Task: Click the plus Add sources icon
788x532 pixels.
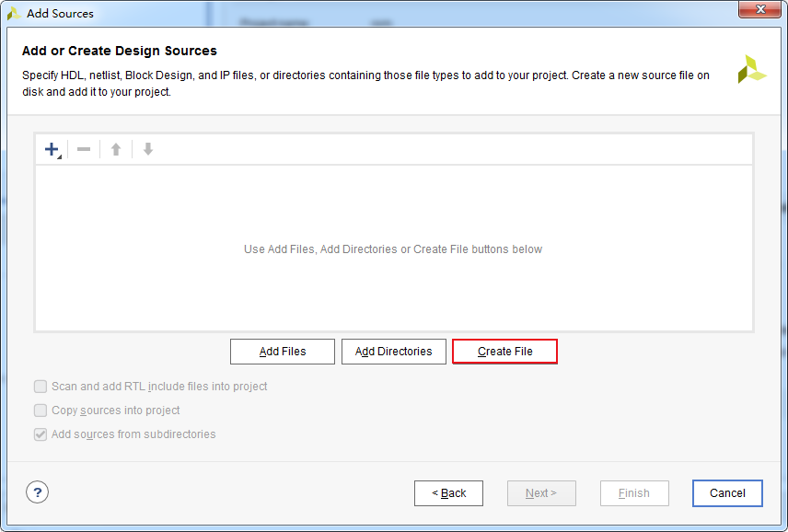Action: point(52,149)
